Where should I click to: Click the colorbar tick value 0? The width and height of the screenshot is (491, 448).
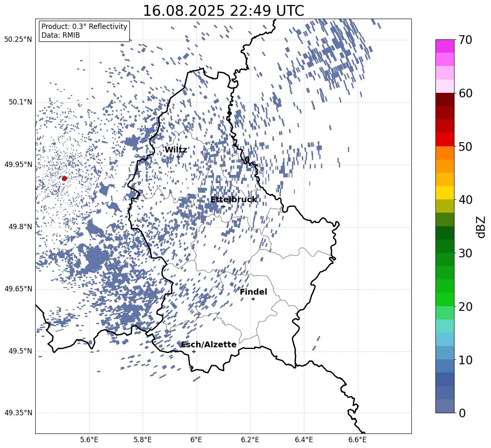tap(462, 413)
